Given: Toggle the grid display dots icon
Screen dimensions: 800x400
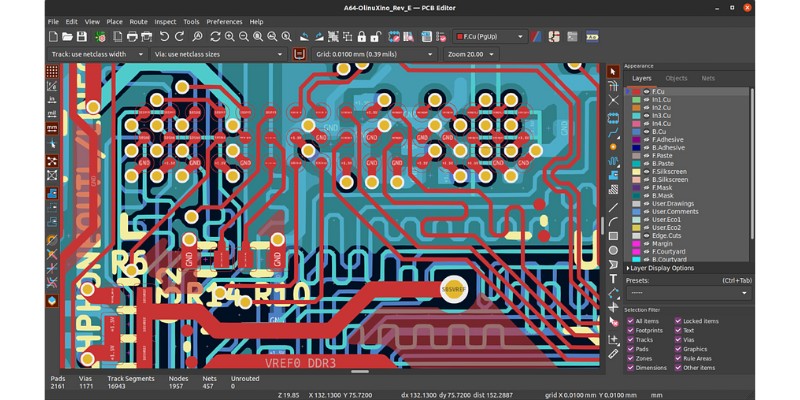Looking at the screenshot, I should coord(52,71).
